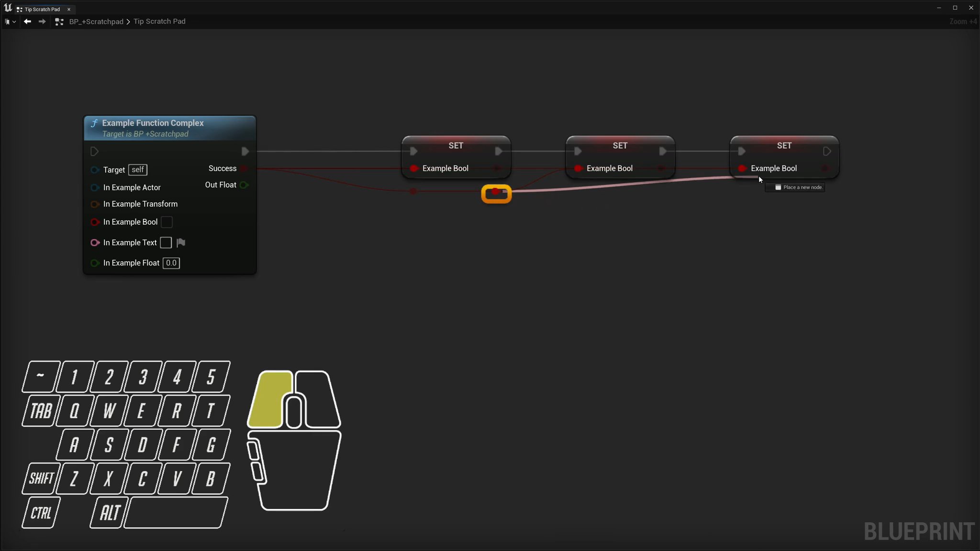This screenshot has width=980, height=551.
Task: Click the forward navigation arrow
Action: pos(42,22)
